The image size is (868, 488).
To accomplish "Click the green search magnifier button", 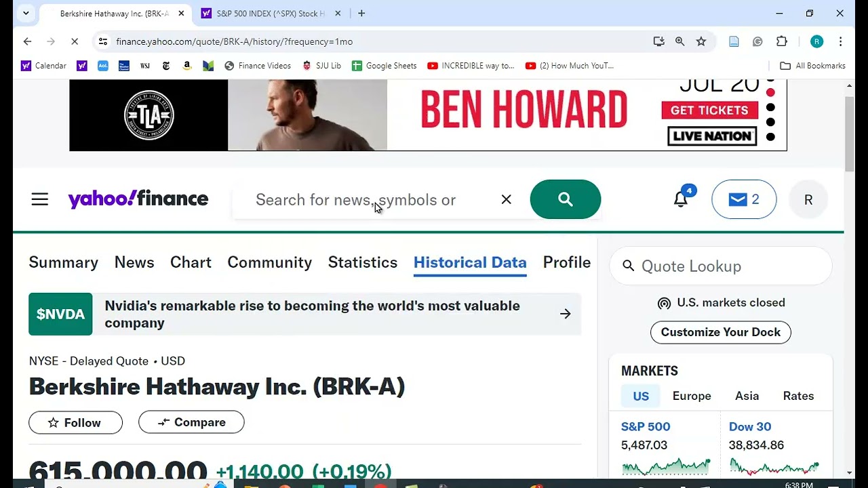I will pyautogui.click(x=566, y=199).
